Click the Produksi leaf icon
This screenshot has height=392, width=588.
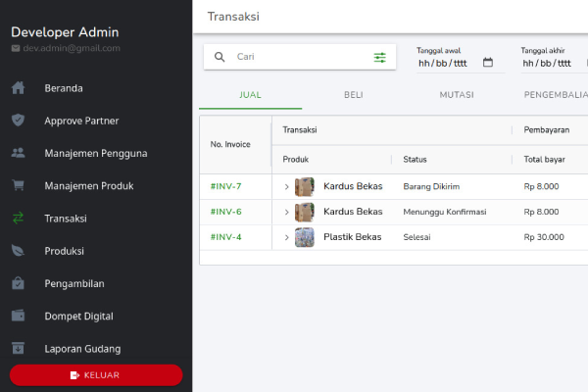pos(18,251)
